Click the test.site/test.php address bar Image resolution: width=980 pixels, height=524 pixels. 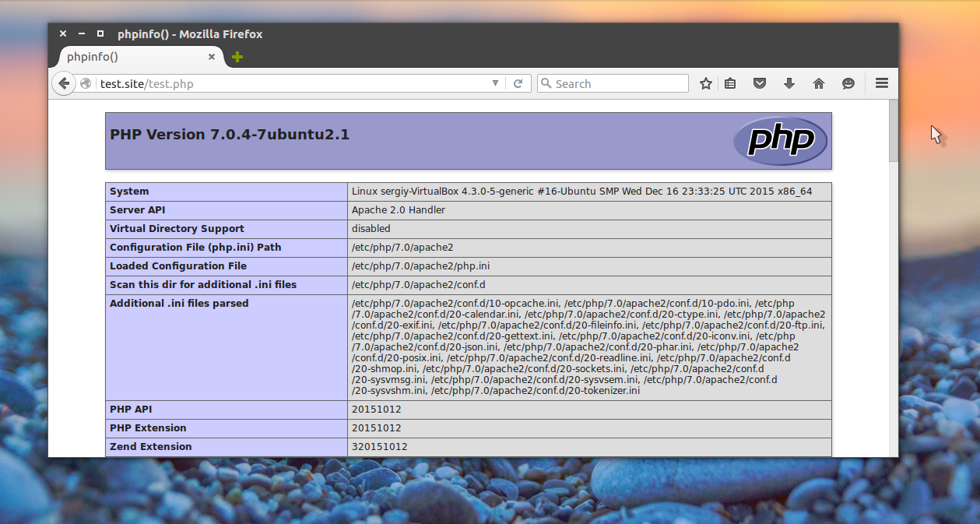(x=293, y=83)
